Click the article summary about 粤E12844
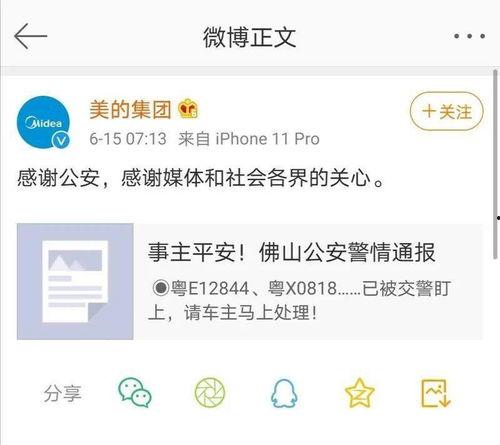The image size is (500, 445). [299, 301]
